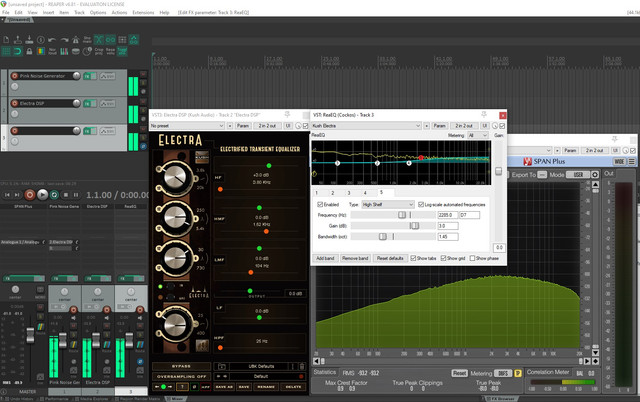Screen dimensions: 640x402
Task: Click the transport pause button
Action: click(x=76, y=195)
